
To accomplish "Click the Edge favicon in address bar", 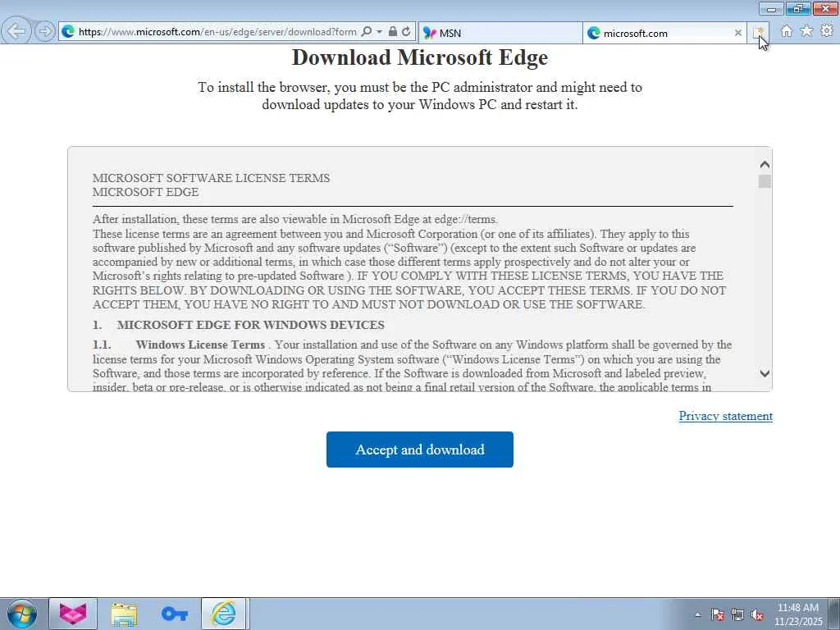I will (68, 32).
